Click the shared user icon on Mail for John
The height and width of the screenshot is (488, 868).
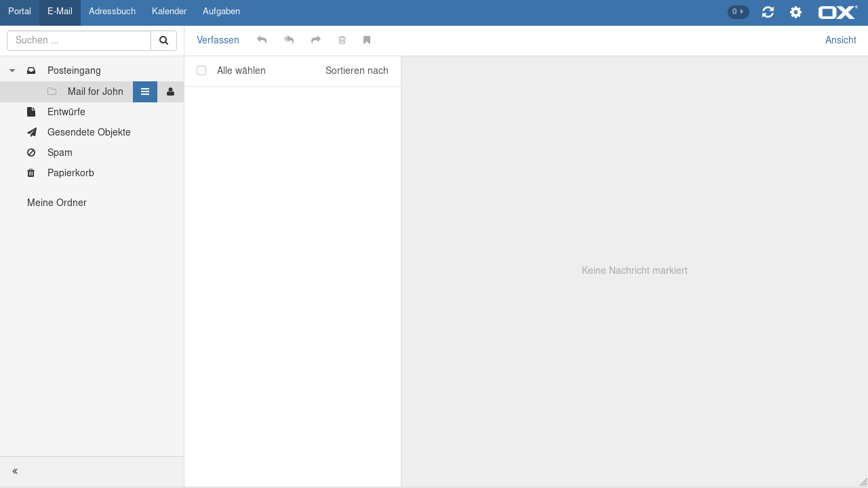tap(170, 92)
